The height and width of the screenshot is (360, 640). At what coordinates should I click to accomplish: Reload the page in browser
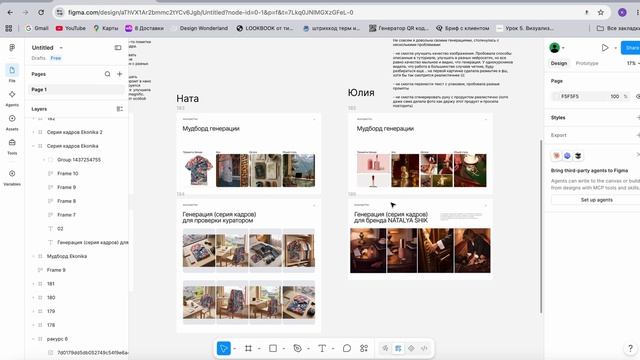click(41, 12)
